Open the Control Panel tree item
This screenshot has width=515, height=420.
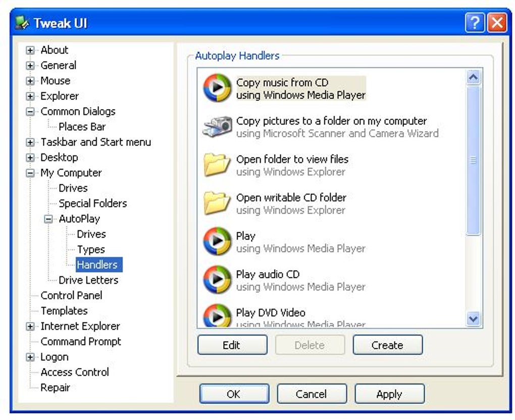point(71,295)
